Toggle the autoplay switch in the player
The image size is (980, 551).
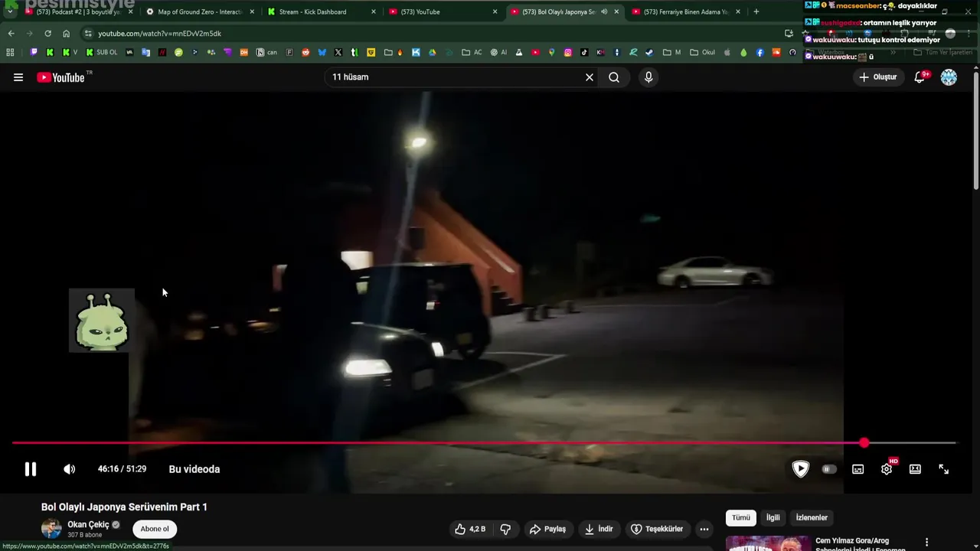(x=829, y=469)
